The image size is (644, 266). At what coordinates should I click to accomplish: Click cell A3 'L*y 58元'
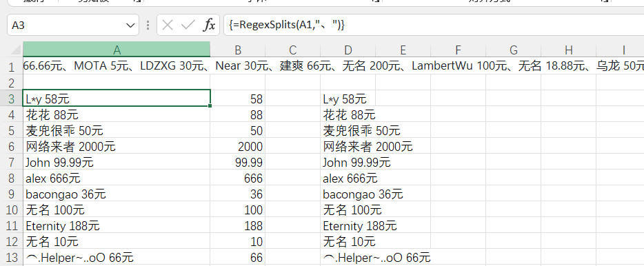[x=117, y=98]
